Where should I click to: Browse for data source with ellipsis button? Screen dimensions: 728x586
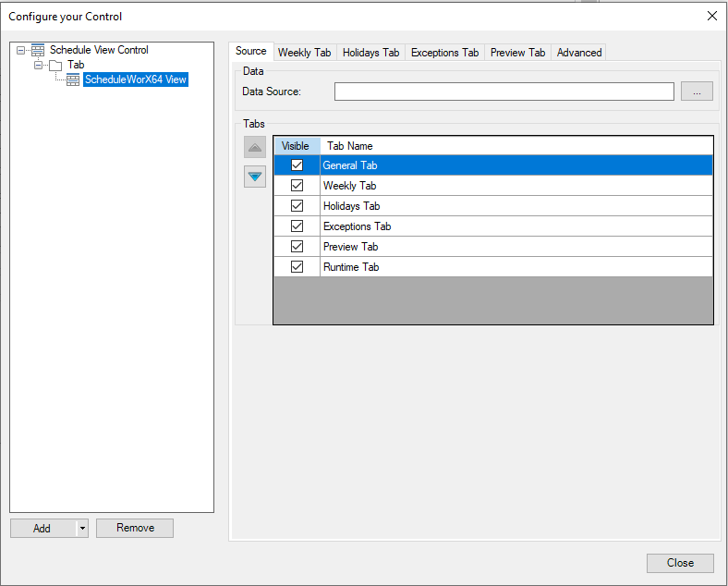pos(697,92)
